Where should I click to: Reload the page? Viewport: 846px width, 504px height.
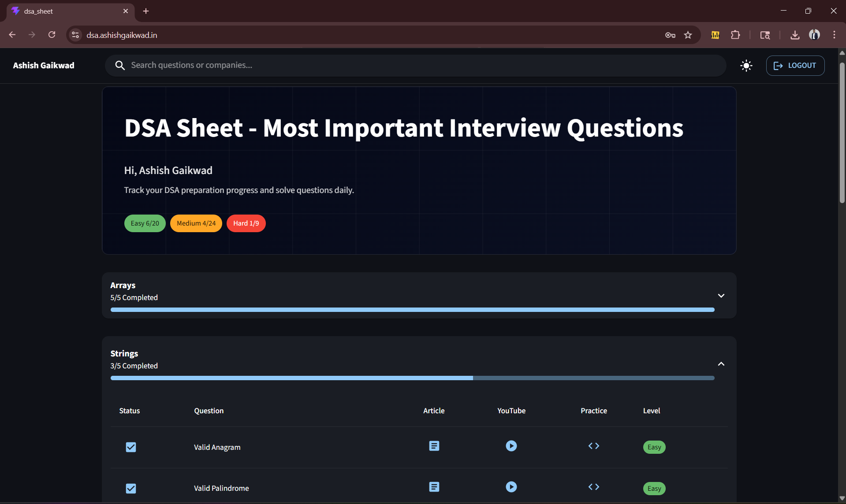(x=52, y=35)
